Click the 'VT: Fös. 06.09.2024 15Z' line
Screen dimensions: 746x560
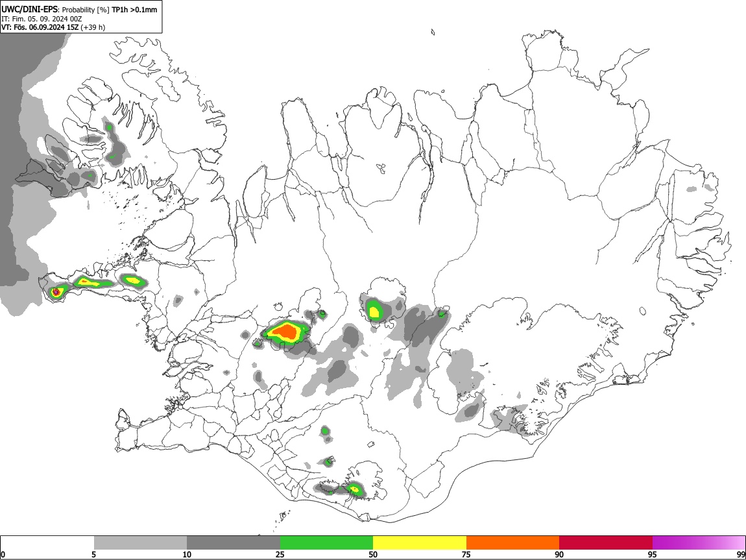(x=40, y=27)
